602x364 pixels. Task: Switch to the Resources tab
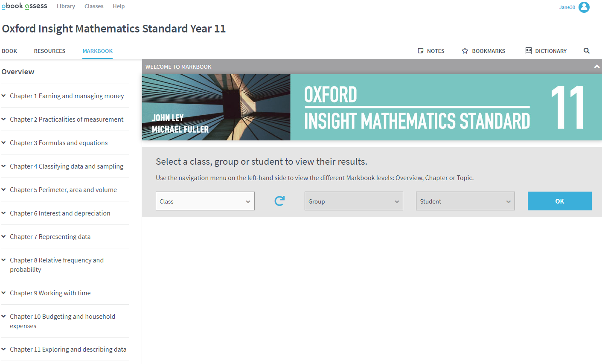49,51
